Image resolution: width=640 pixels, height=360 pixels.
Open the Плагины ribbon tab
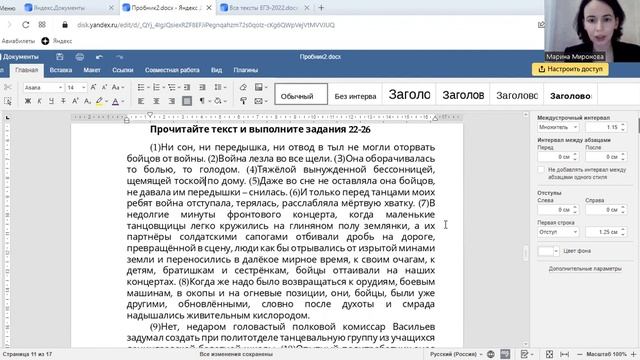tap(246, 70)
